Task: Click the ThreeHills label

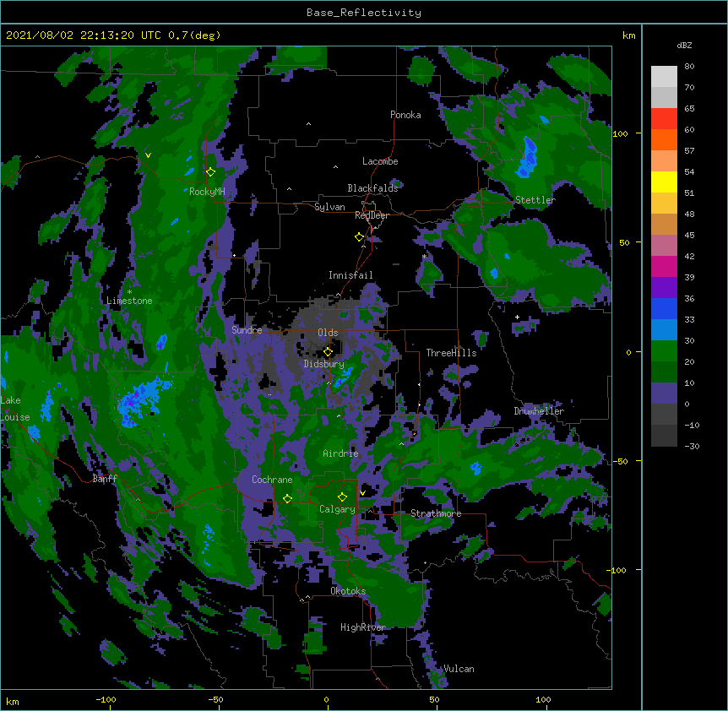Action: click(x=451, y=353)
